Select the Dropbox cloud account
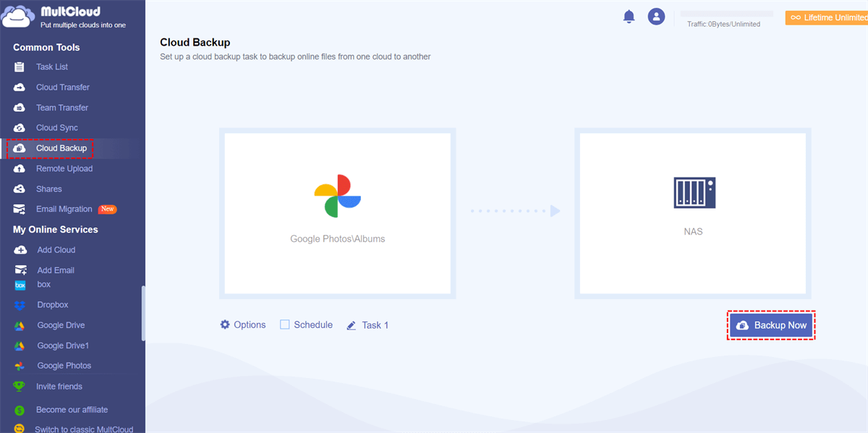Viewport: 868px width, 433px height. tap(53, 305)
